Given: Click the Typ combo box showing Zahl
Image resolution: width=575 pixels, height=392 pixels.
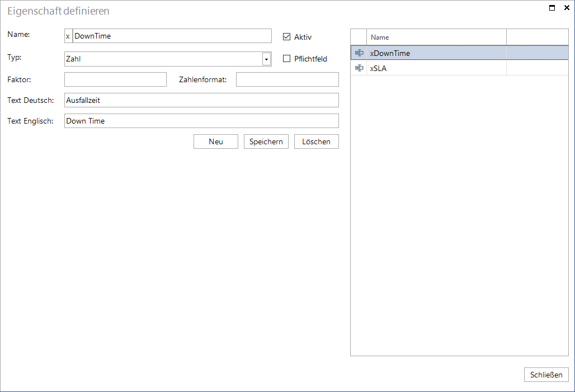Looking at the screenshot, I should click(x=168, y=59).
